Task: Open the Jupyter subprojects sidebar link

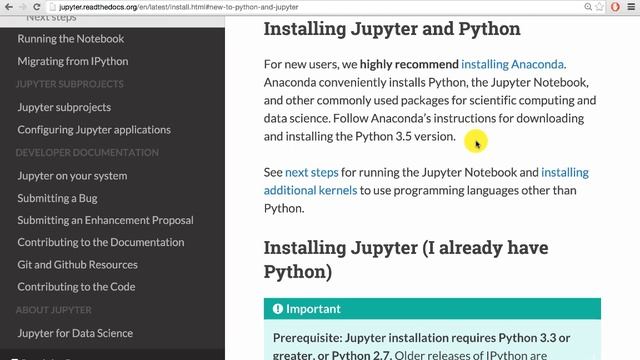Action: pyautogui.click(x=64, y=107)
